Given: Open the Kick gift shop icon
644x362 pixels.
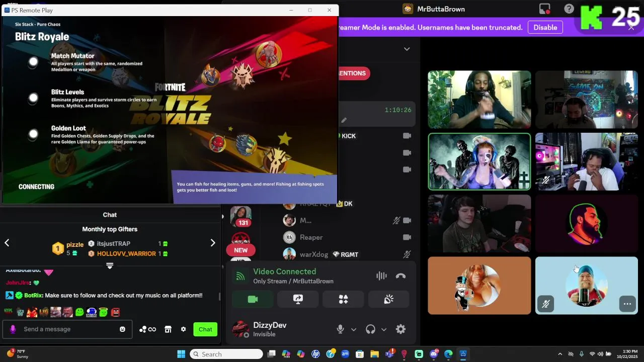Looking at the screenshot, I should pyautogui.click(x=168, y=329).
